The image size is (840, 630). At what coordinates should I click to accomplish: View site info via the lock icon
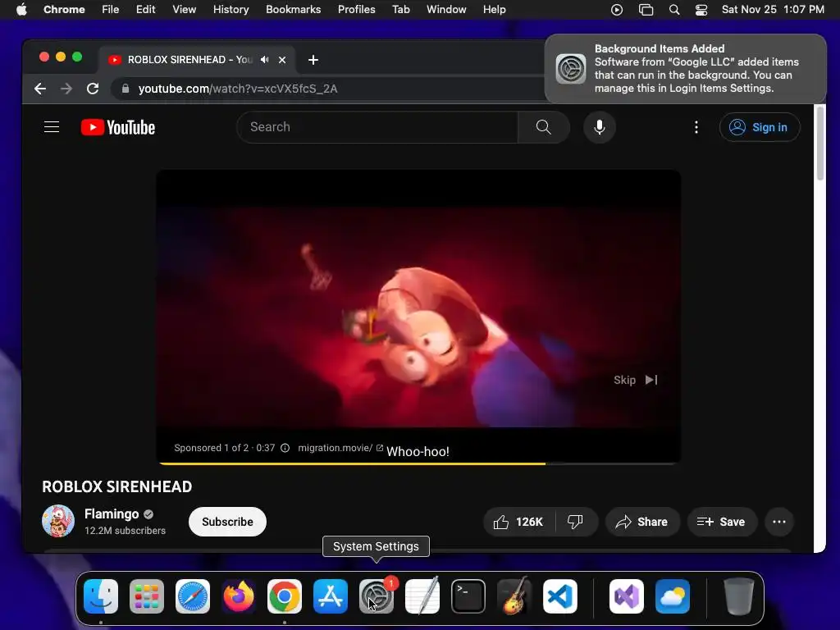126,89
